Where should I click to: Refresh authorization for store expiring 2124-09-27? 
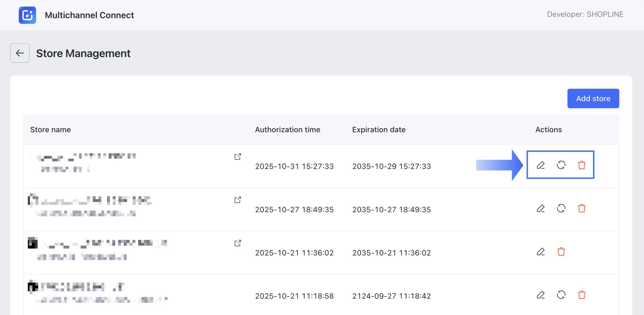(x=561, y=295)
